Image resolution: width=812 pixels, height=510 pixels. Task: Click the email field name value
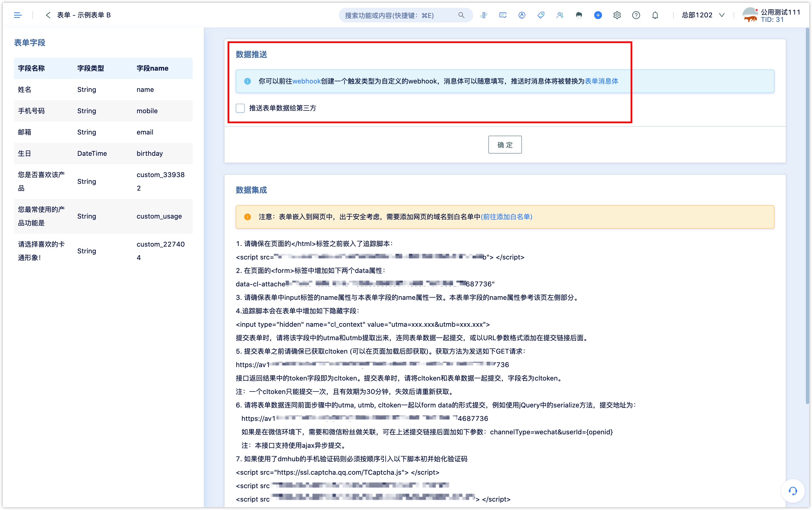coord(145,132)
